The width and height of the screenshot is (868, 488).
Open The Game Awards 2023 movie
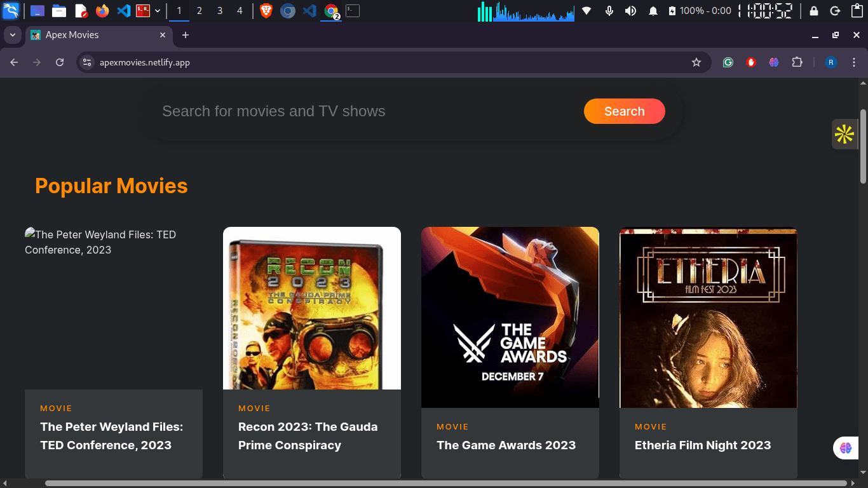tap(510, 317)
